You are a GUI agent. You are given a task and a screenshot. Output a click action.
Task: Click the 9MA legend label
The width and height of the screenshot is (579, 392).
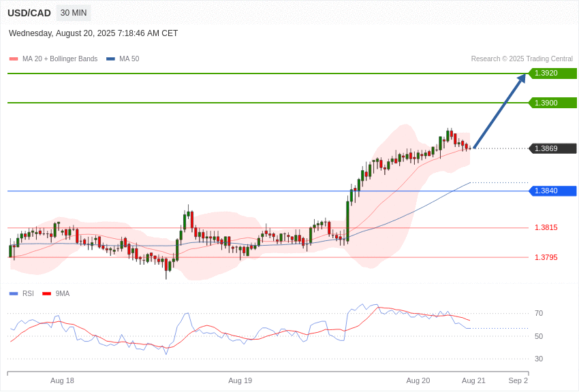pyautogui.click(x=63, y=293)
